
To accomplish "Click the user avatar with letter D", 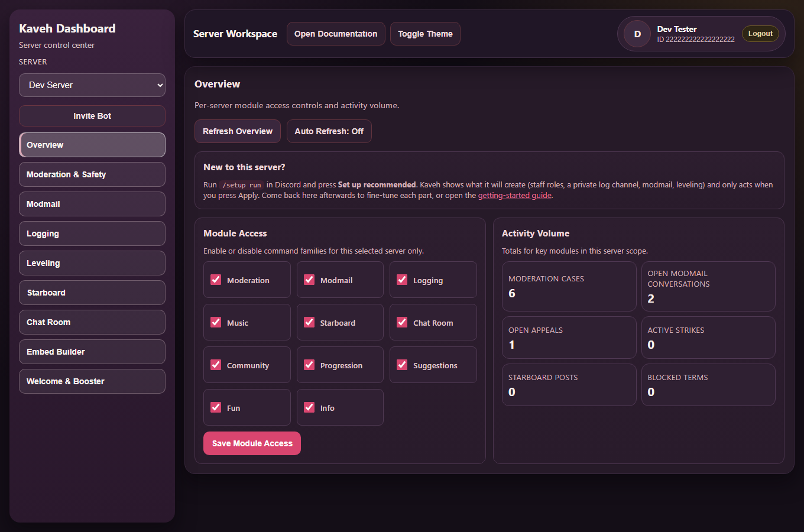I will tap(637, 34).
